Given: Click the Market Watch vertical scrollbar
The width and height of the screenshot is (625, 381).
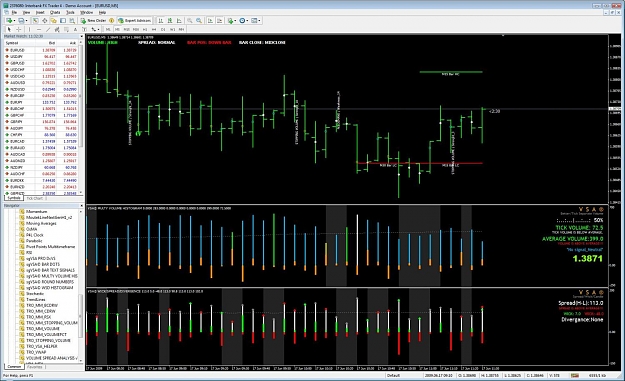Looking at the screenshot, I should click(x=82, y=118).
